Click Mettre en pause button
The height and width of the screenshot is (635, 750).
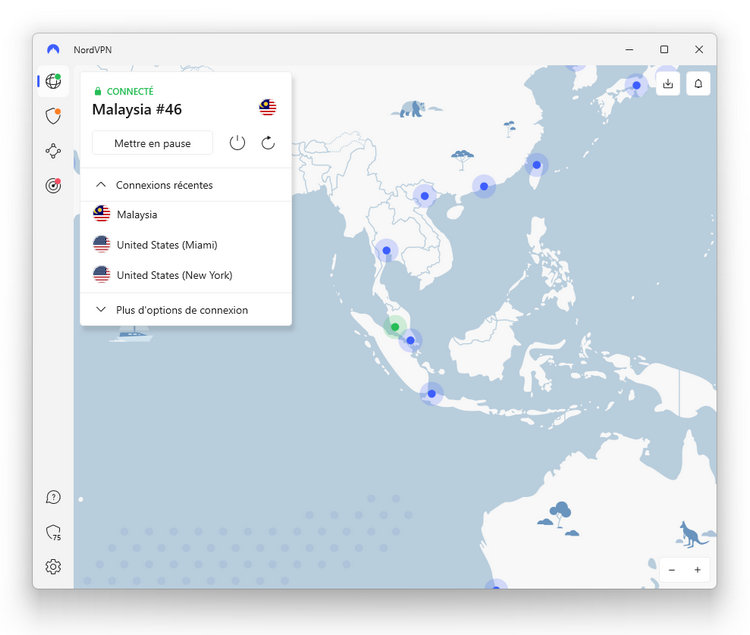(152, 143)
